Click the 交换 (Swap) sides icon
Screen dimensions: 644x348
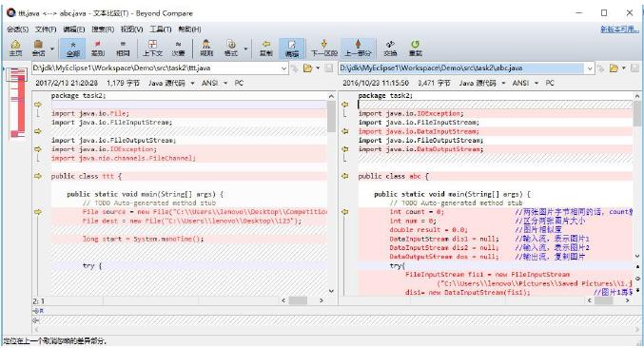(x=390, y=48)
